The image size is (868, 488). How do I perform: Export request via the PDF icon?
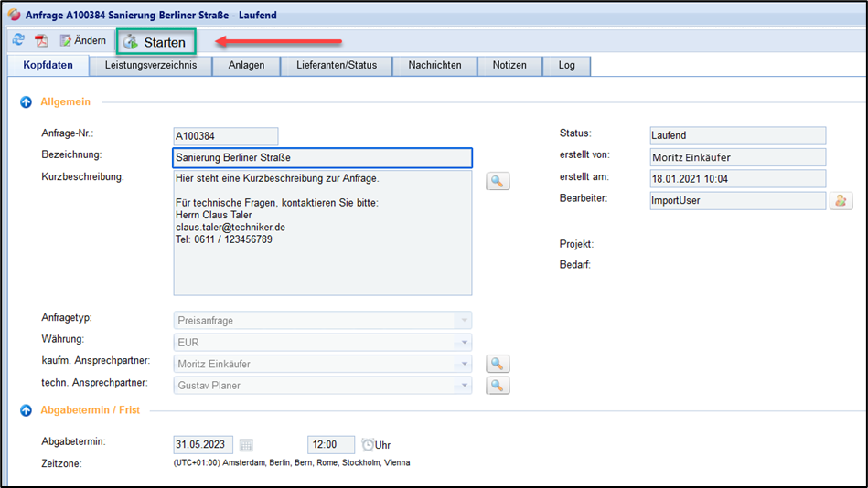click(41, 40)
